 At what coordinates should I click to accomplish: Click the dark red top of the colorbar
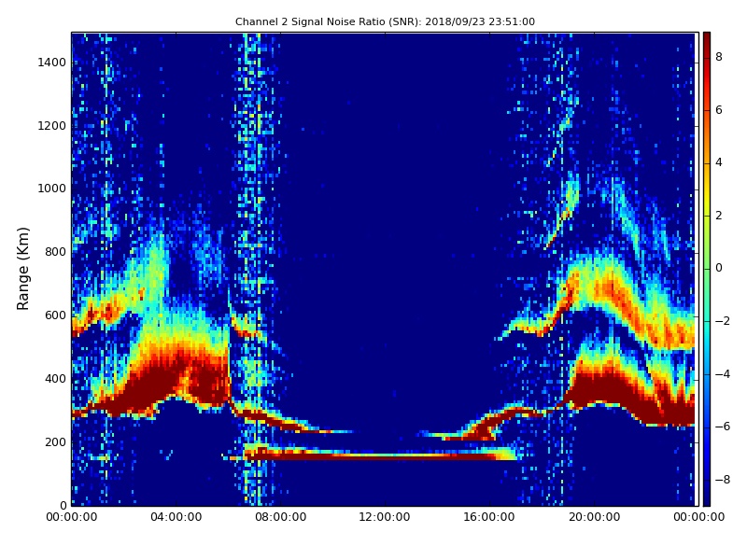(x=707, y=45)
